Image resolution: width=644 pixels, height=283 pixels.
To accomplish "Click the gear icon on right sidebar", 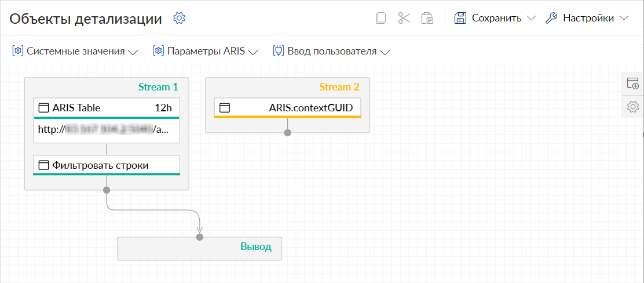I will tap(633, 107).
